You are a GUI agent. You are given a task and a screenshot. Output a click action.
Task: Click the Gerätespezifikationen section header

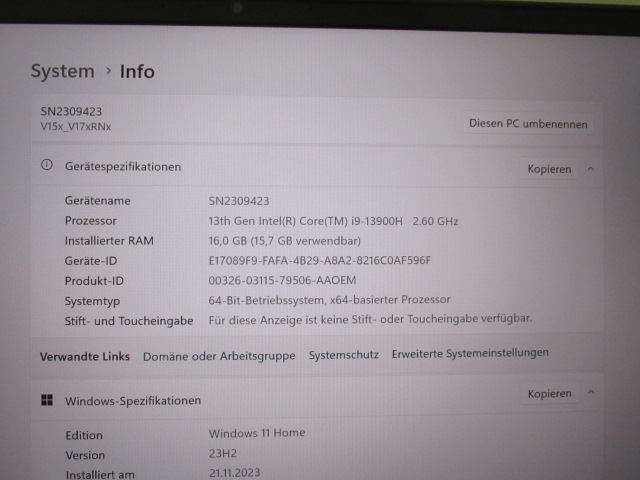(x=123, y=167)
